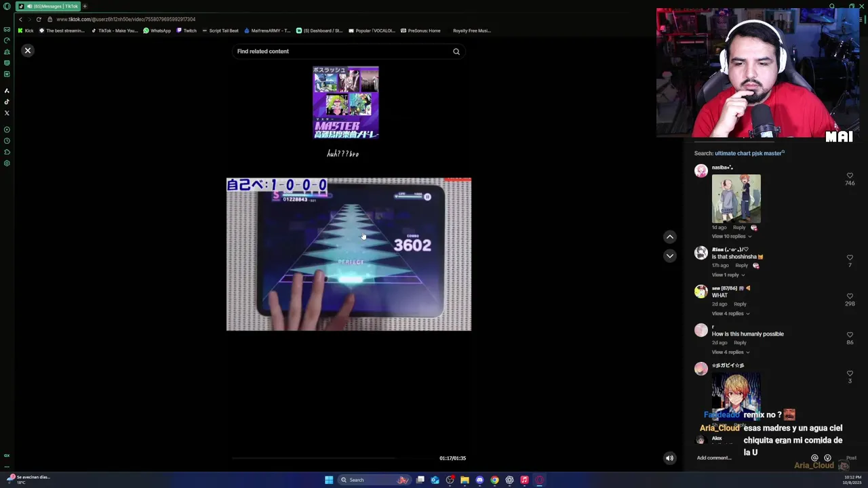Open X (Twitter) in the browser sidebar
This screenshot has height=488, width=868.
(x=7, y=113)
